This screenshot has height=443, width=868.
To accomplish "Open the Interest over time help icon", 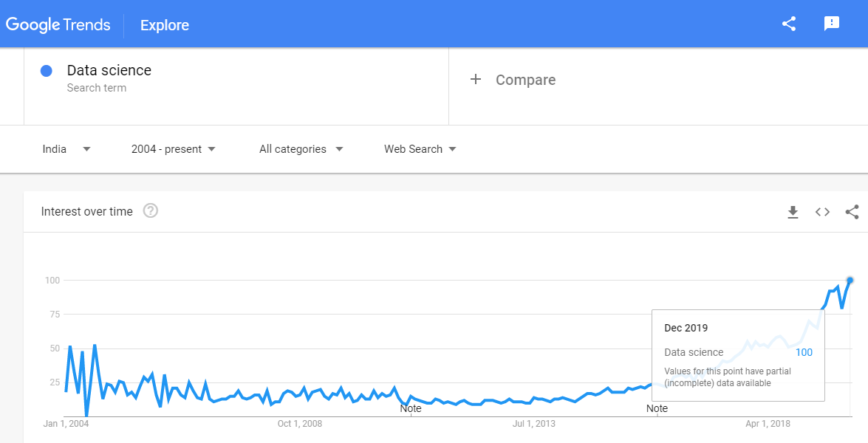I will 151,210.
